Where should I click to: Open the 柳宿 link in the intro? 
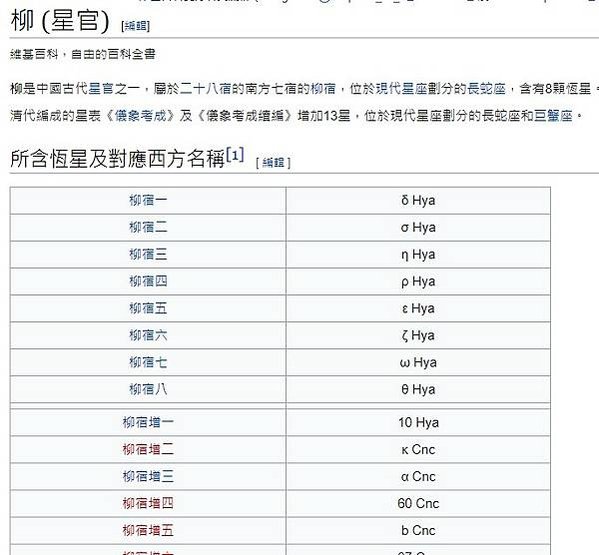[323, 89]
